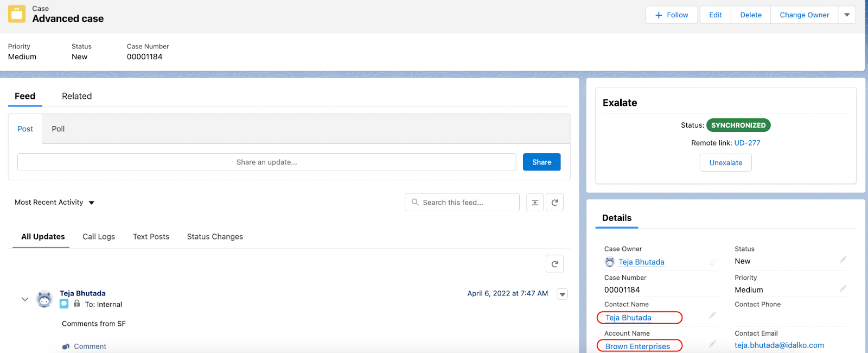This screenshot has width=868, height=353.
Task: Filter the feed by Text Posts
Action: pos(151,237)
